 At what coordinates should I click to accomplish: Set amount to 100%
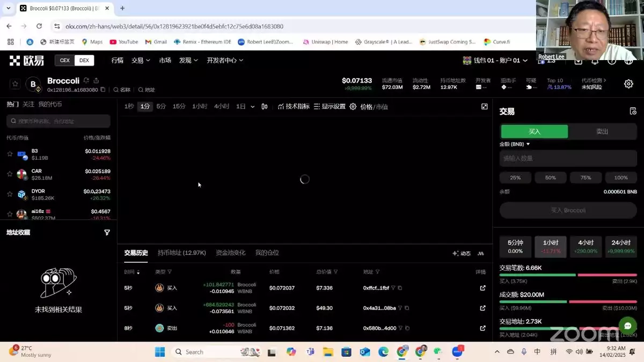[x=621, y=178]
